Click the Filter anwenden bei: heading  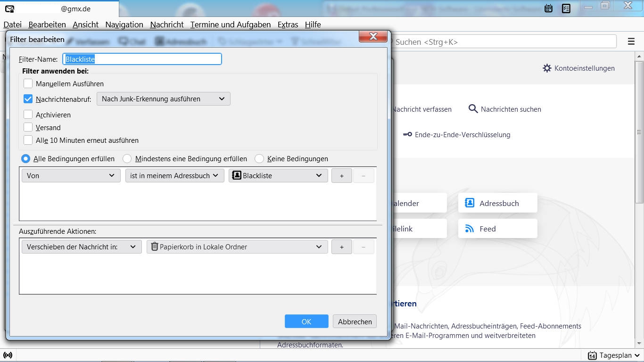coord(55,71)
